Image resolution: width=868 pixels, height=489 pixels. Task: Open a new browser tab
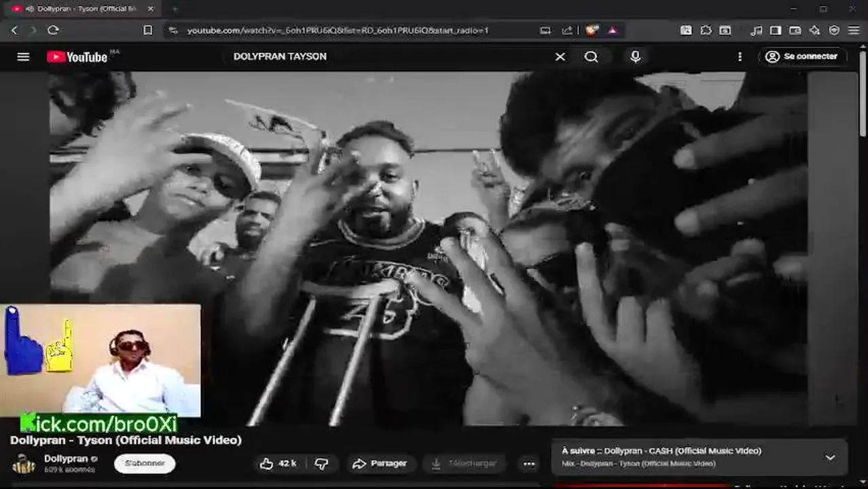[x=175, y=9]
